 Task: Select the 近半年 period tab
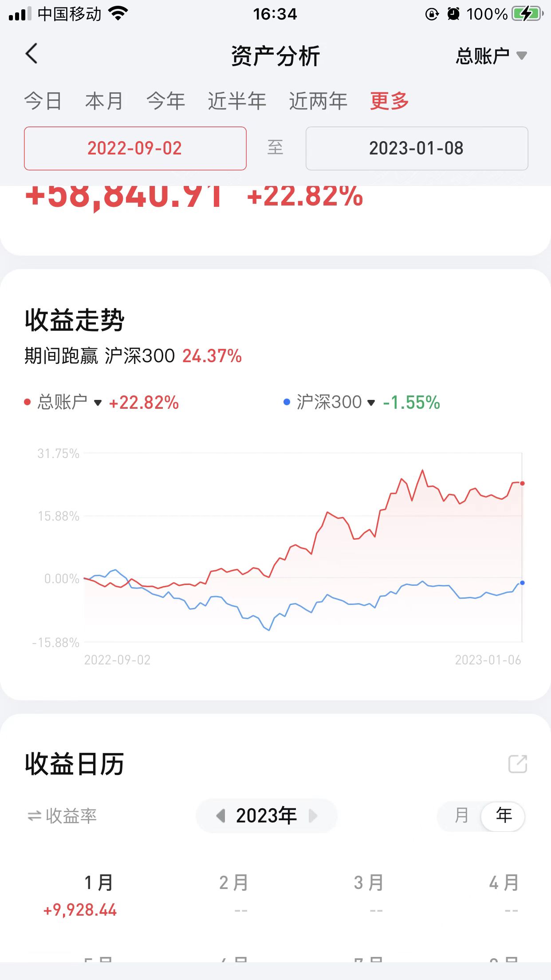click(x=237, y=101)
